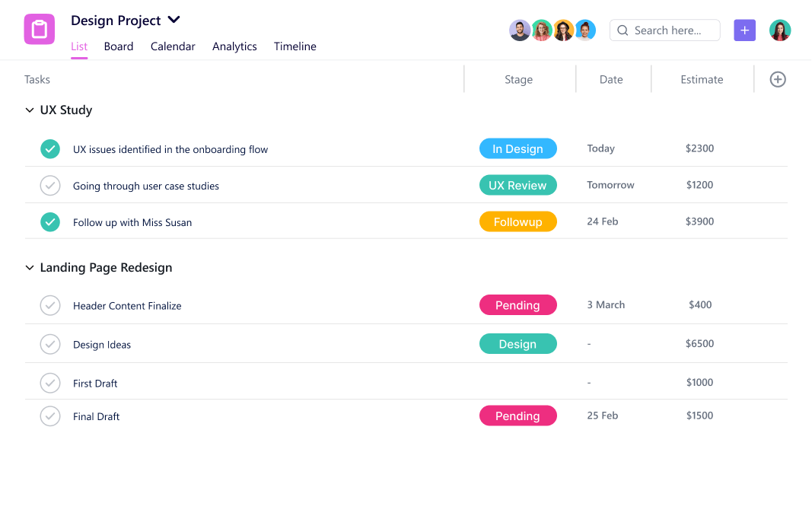Switch to the Board tab
The image size is (812, 516).
119,46
